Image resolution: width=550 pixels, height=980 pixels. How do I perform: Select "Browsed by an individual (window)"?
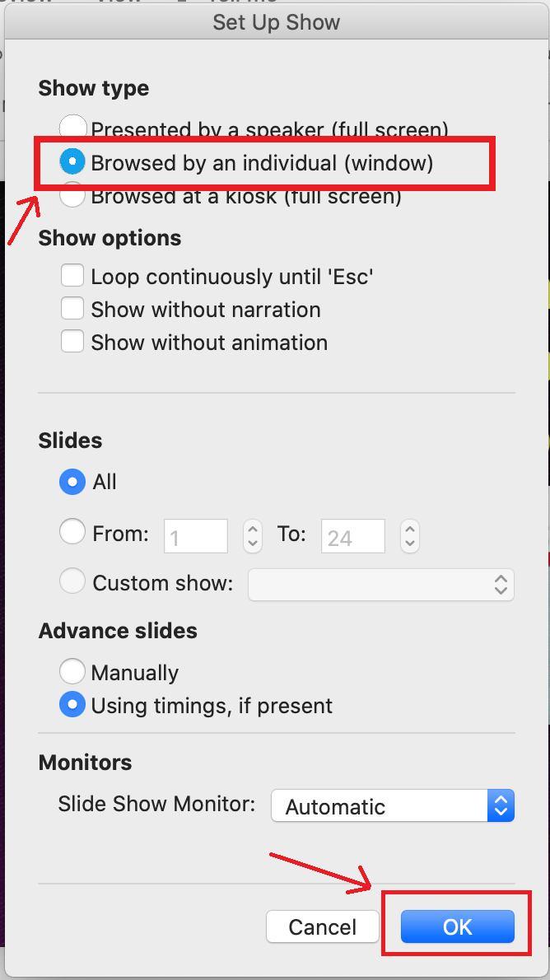[x=72, y=161]
